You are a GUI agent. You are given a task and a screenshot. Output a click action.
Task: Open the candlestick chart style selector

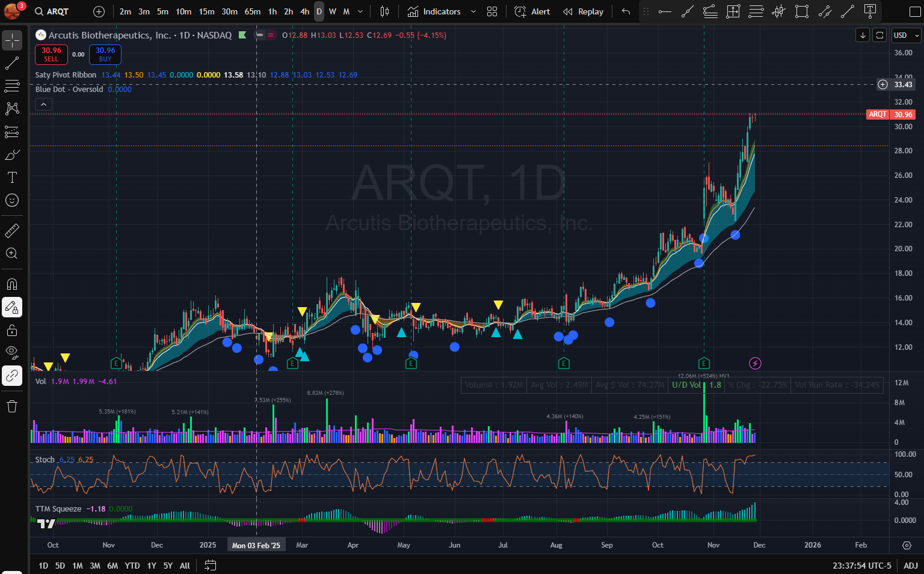tap(385, 11)
